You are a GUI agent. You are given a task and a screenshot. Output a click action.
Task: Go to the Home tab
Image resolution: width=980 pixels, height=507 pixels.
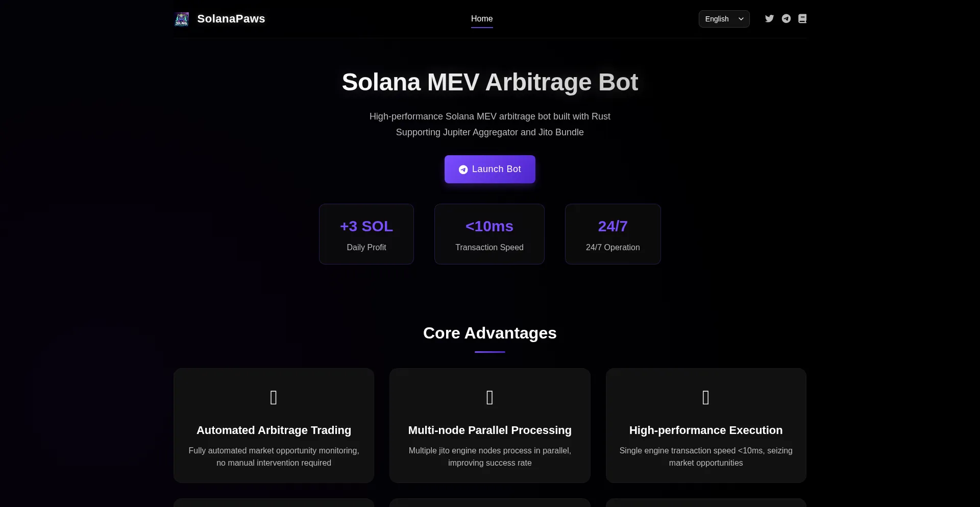(481, 19)
